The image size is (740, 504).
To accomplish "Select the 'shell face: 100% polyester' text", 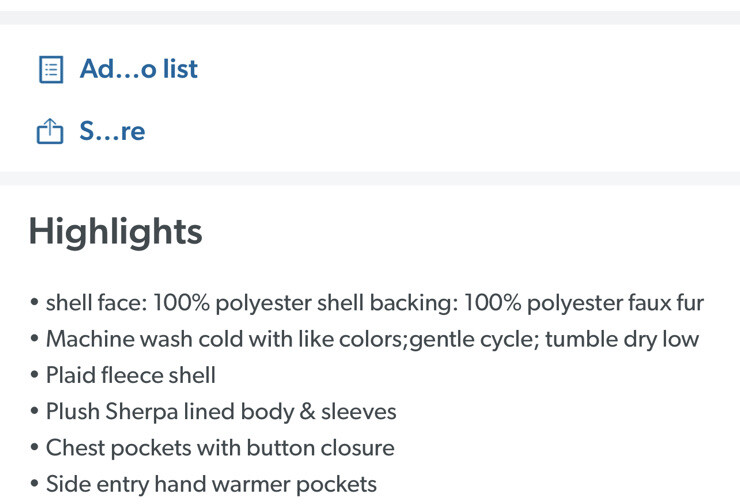I will 179,303.
